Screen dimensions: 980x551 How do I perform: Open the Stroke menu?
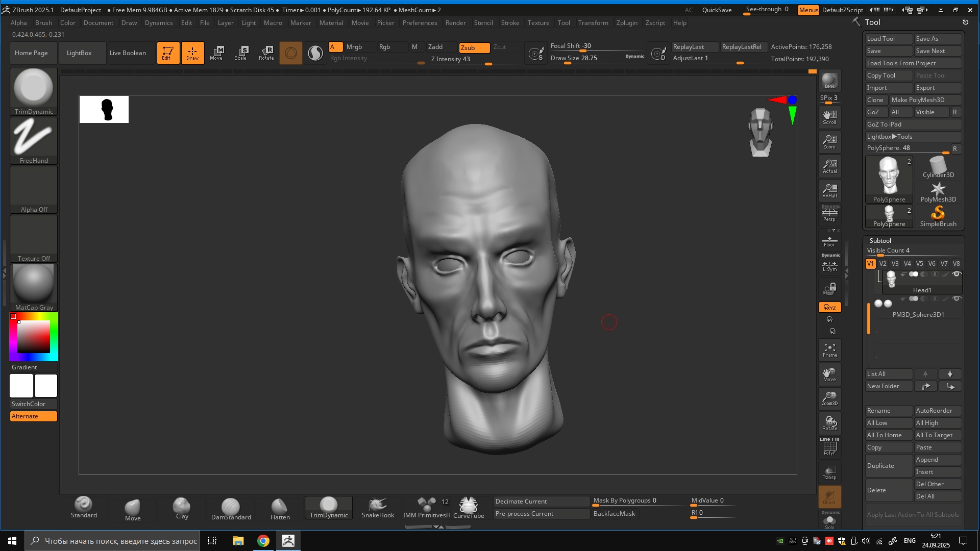510,23
